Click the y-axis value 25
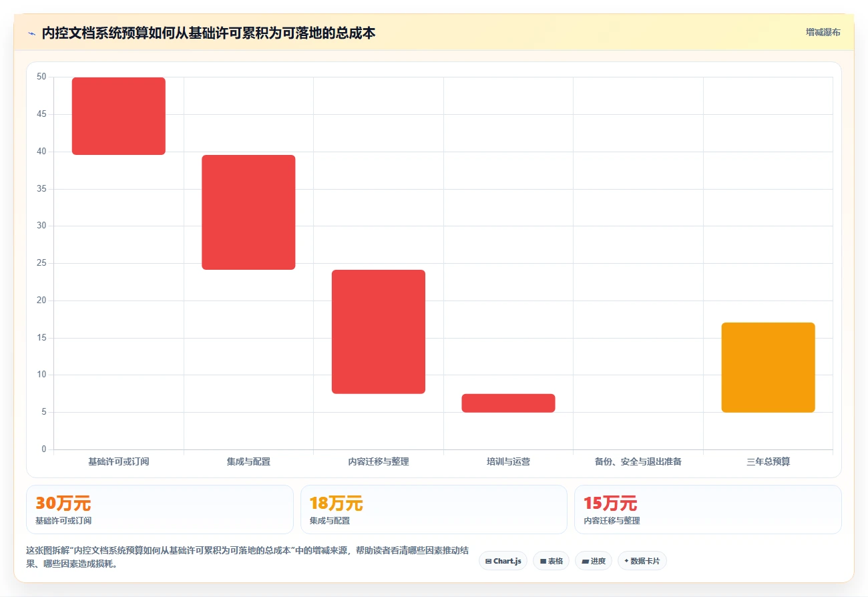 click(41, 263)
